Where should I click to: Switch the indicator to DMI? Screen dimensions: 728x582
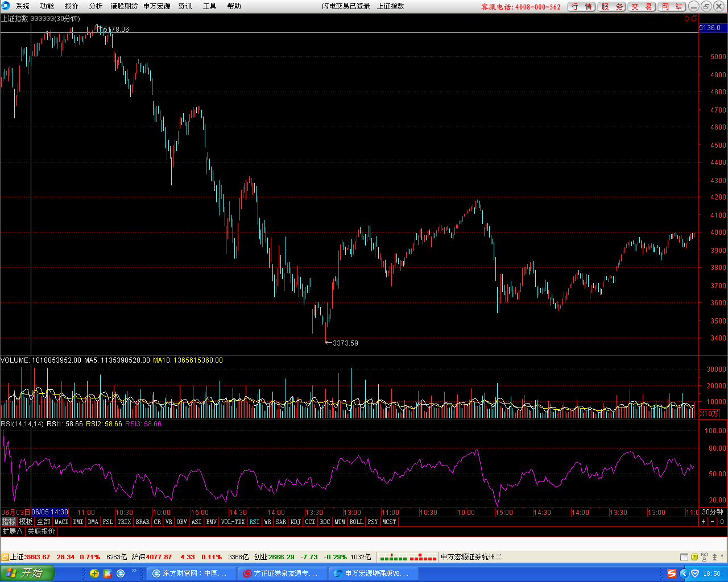click(78, 522)
